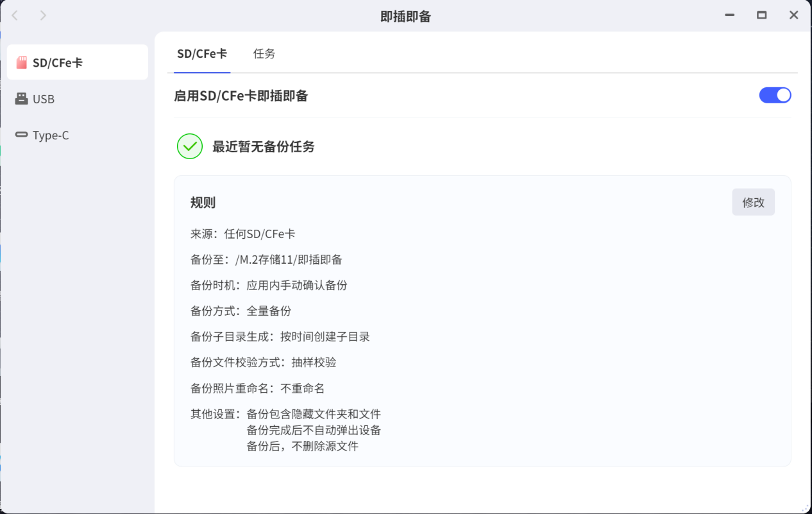Switch to the 任务 tab
Viewport: 812px width, 514px height.
click(x=264, y=54)
